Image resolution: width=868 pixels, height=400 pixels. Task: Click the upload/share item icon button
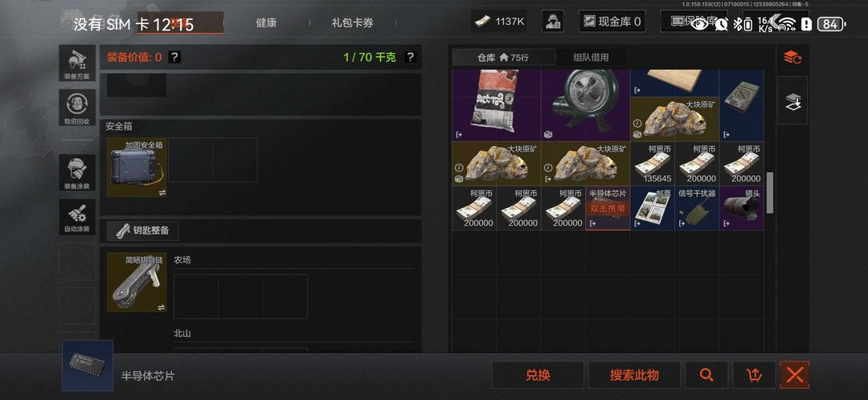click(754, 375)
